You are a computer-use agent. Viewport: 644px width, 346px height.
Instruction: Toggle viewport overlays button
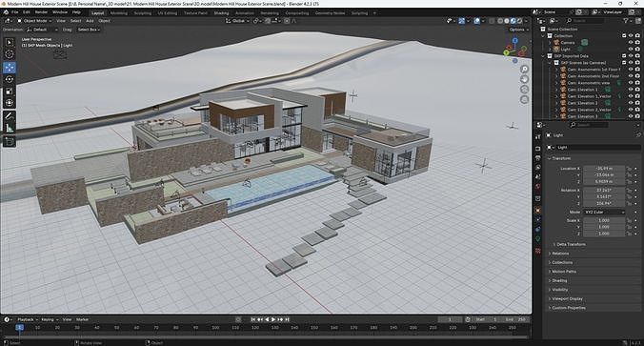pos(476,21)
